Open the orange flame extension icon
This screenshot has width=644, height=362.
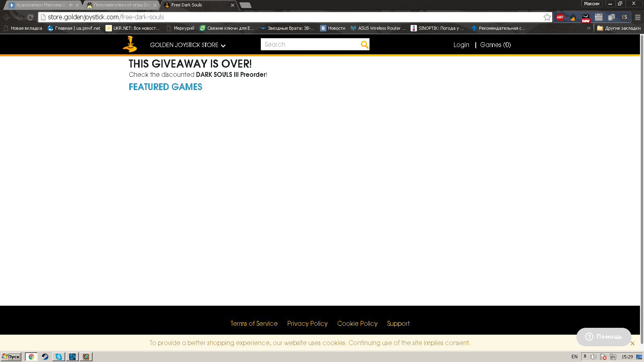573,17
